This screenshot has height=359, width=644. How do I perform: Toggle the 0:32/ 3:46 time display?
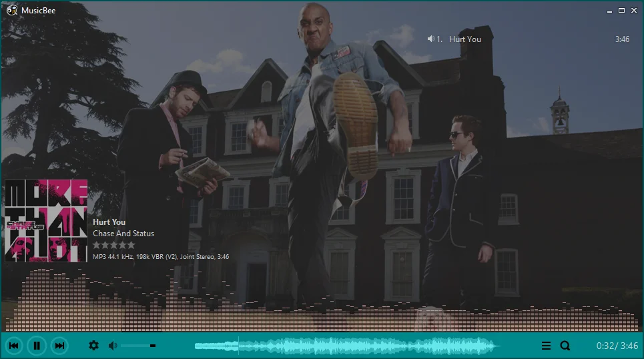(617, 346)
